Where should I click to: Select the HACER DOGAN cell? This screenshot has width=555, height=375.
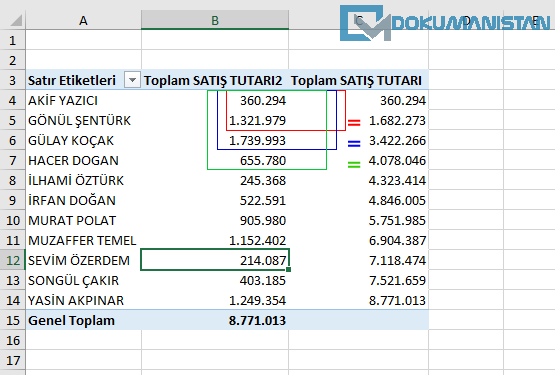(x=84, y=160)
